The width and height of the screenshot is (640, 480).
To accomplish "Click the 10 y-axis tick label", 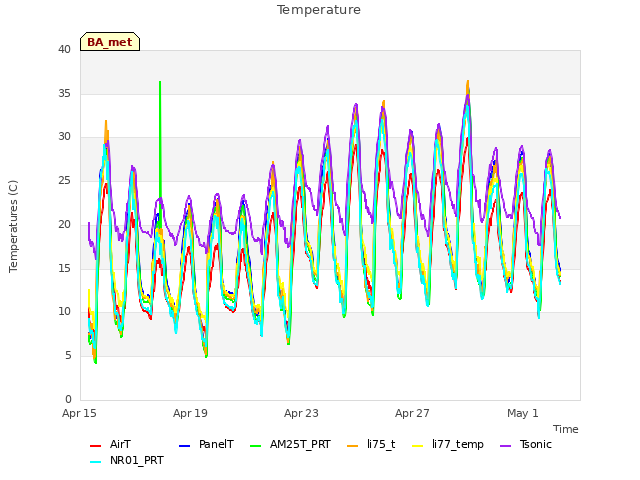I will 64,312.
